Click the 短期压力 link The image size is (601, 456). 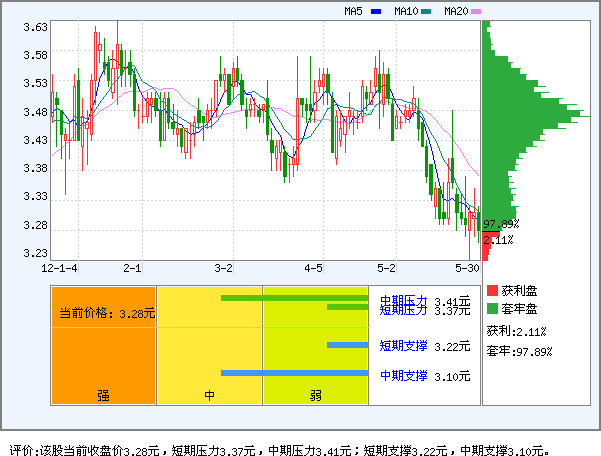point(403,310)
